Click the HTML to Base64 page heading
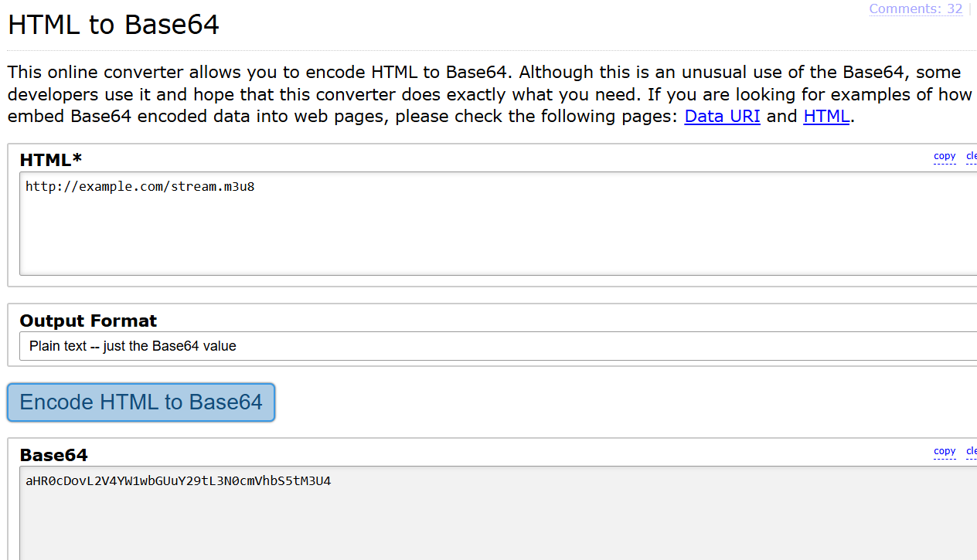Image resolution: width=977 pixels, height=560 pixels. (114, 25)
